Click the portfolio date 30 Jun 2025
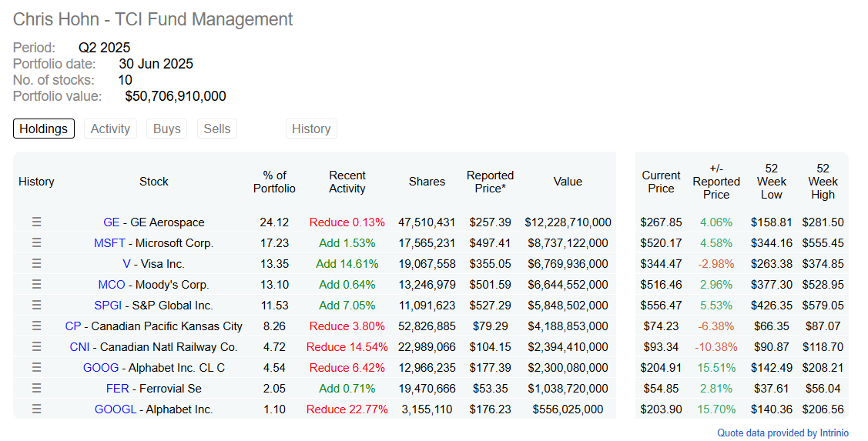This screenshot has width=868, height=441. pyautogui.click(x=156, y=64)
